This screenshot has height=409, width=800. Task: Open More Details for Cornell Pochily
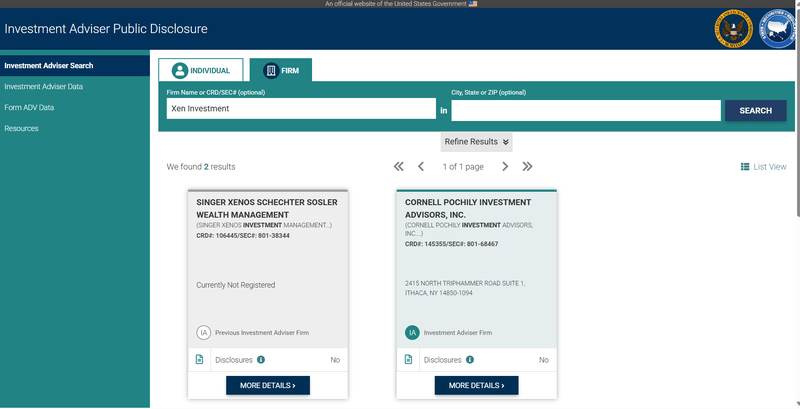pos(477,386)
